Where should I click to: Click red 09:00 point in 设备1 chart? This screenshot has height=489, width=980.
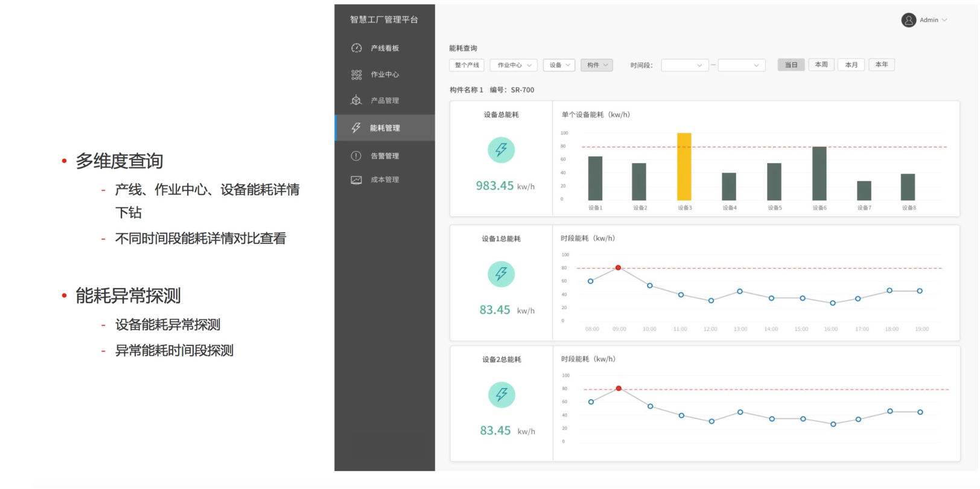point(618,267)
